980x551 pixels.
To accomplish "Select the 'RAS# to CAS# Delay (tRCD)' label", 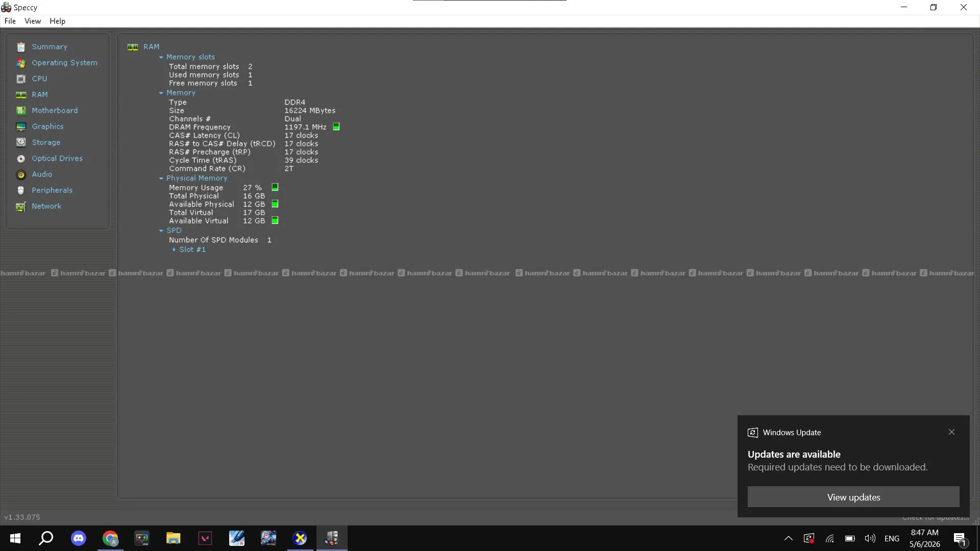I will pos(222,144).
